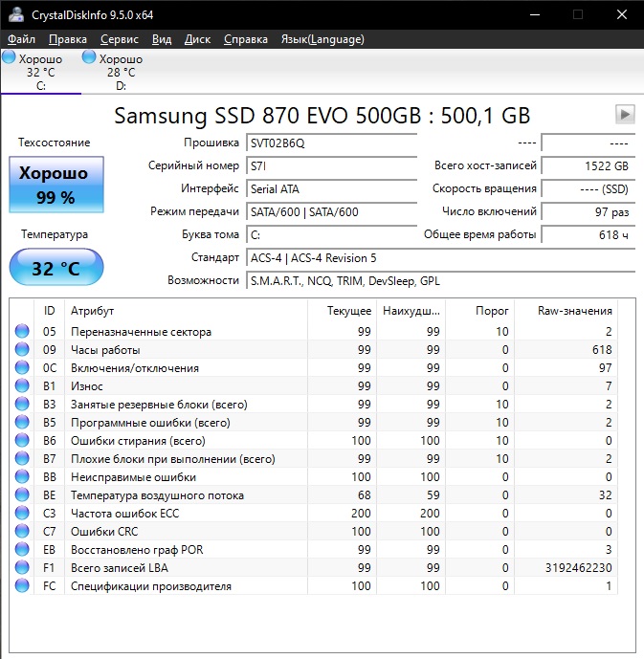Click the Серийный номер field
Screen dimensions: 644x659
pyautogui.click(x=331, y=165)
